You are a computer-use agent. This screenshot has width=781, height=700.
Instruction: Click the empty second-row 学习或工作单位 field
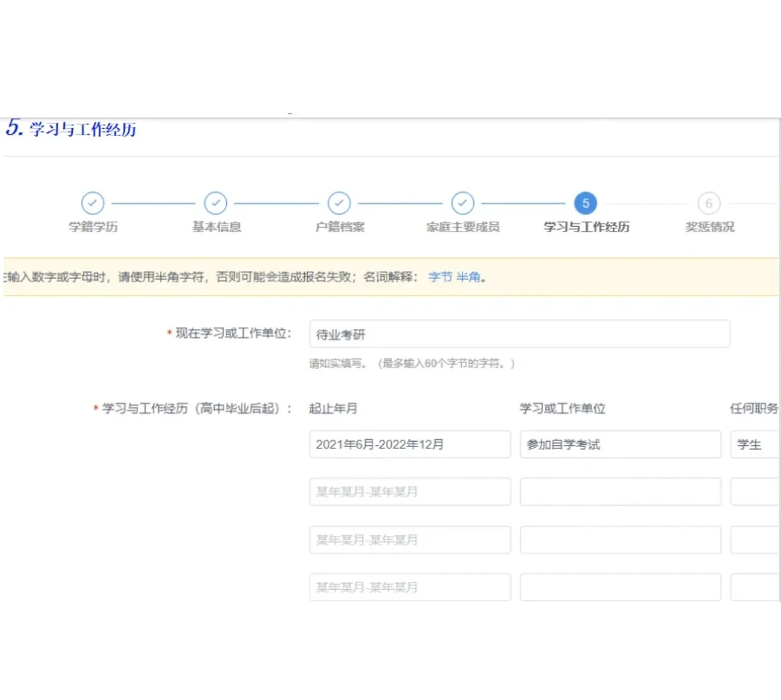(620, 492)
